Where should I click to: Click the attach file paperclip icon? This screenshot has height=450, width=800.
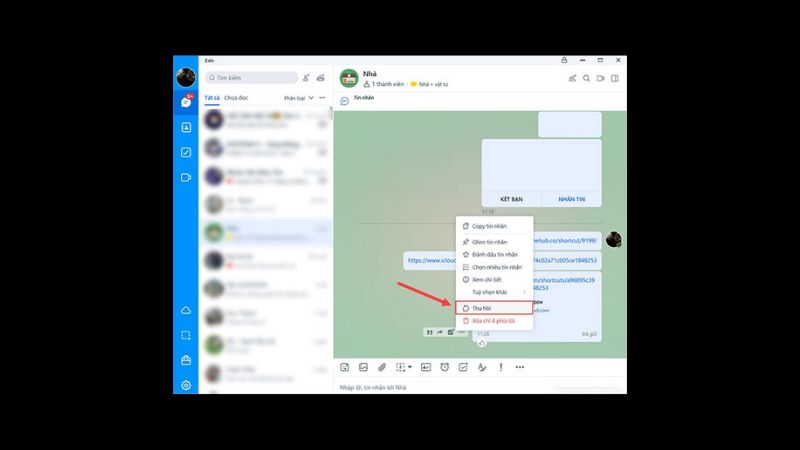382,367
